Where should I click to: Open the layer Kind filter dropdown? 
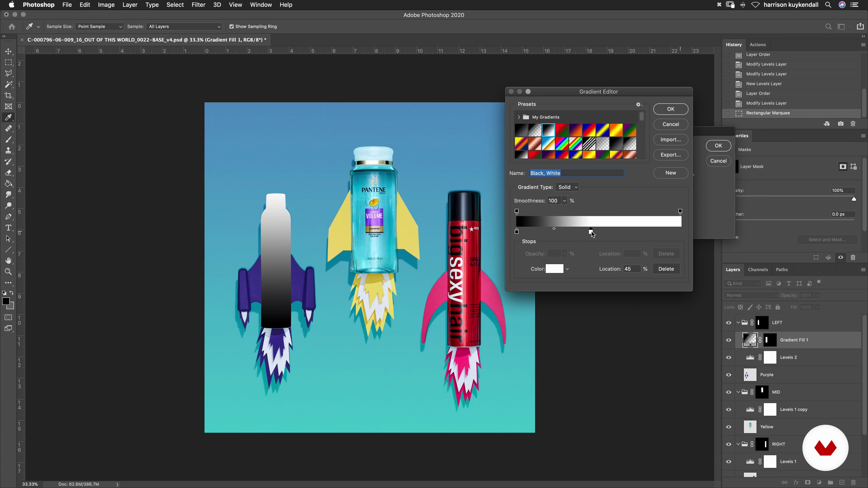tap(743, 284)
